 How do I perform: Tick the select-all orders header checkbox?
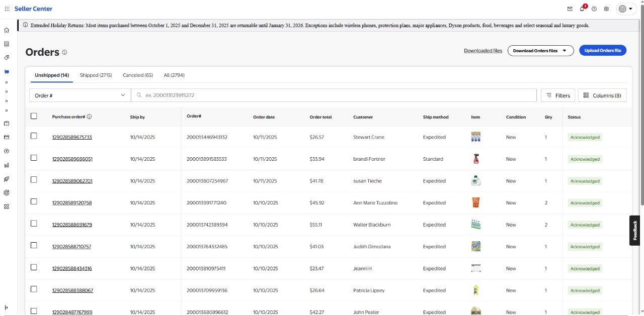pyautogui.click(x=34, y=116)
